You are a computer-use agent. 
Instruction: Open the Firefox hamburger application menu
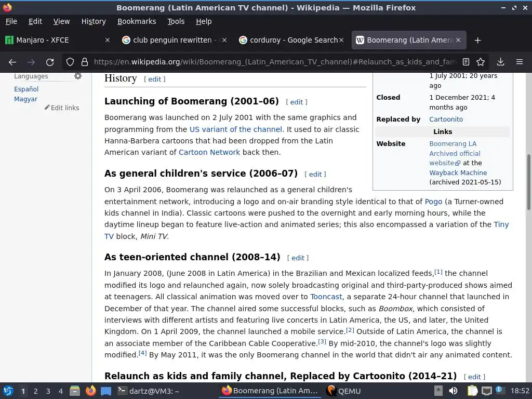[520, 62]
